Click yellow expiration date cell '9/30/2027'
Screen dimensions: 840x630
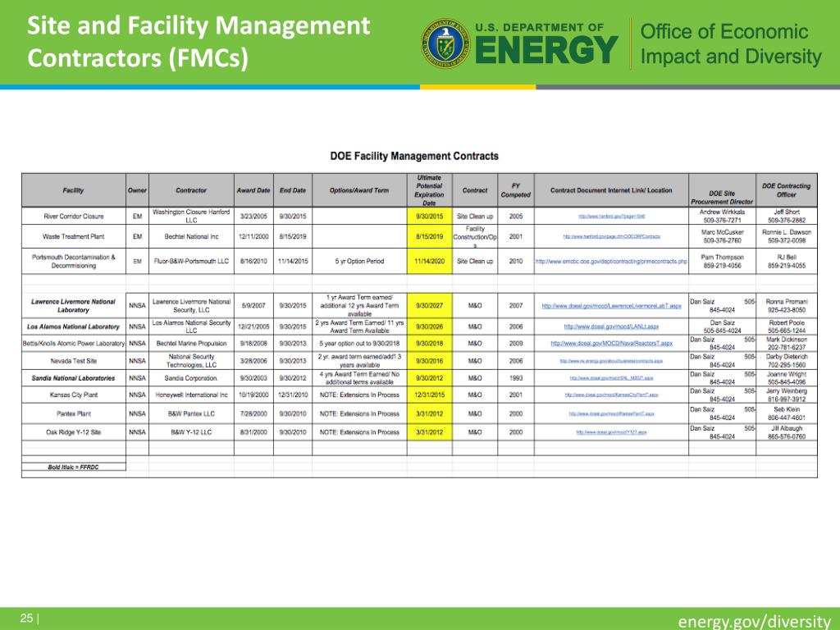(x=429, y=305)
